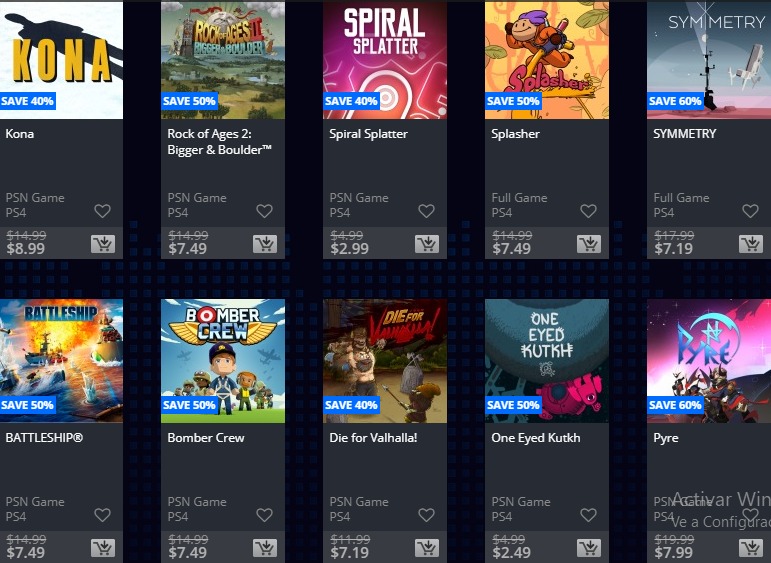Toggle wishlist heart for Spiral Splatter
Screen dimensions: 771x563
click(426, 211)
